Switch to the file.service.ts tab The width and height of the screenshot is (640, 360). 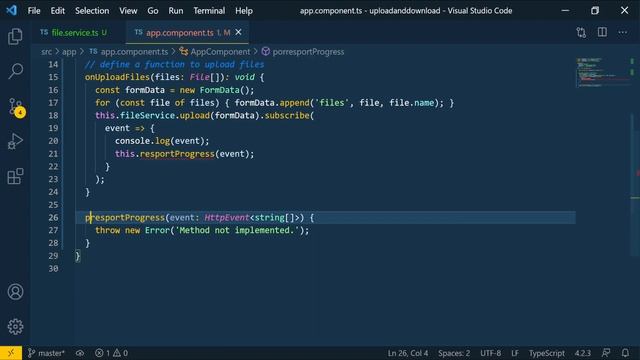point(74,33)
